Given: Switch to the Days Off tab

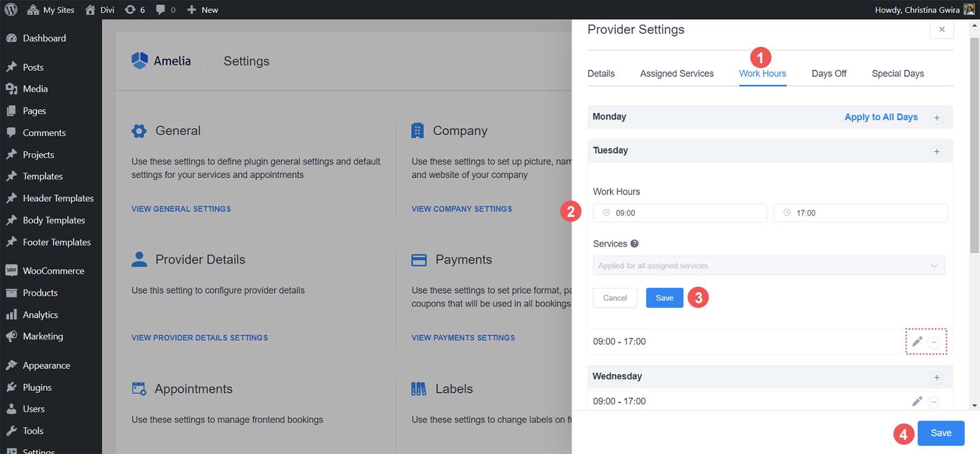Looking at the screenshot, I should pos(829,74).
